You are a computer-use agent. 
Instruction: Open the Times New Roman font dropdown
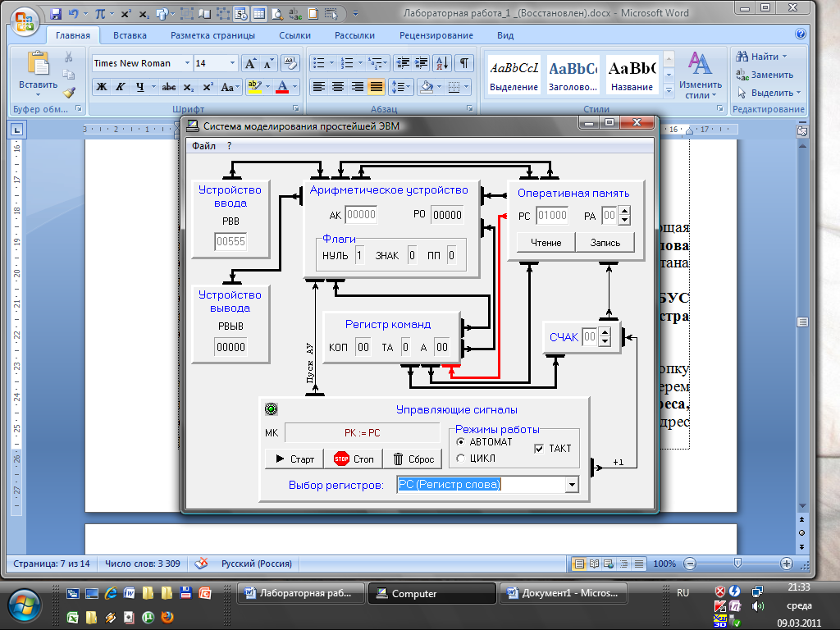point(187,63)
